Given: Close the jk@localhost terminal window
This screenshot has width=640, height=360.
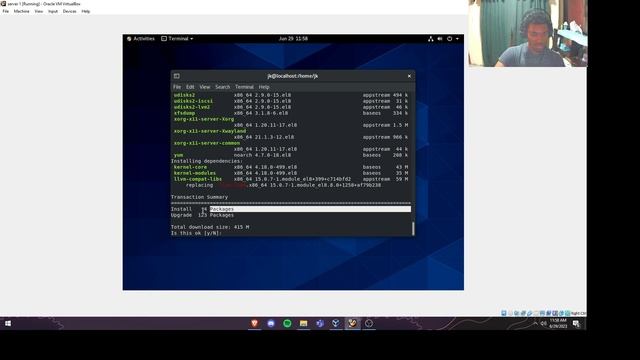Looking at the screenshot, I should click(409, 76).
